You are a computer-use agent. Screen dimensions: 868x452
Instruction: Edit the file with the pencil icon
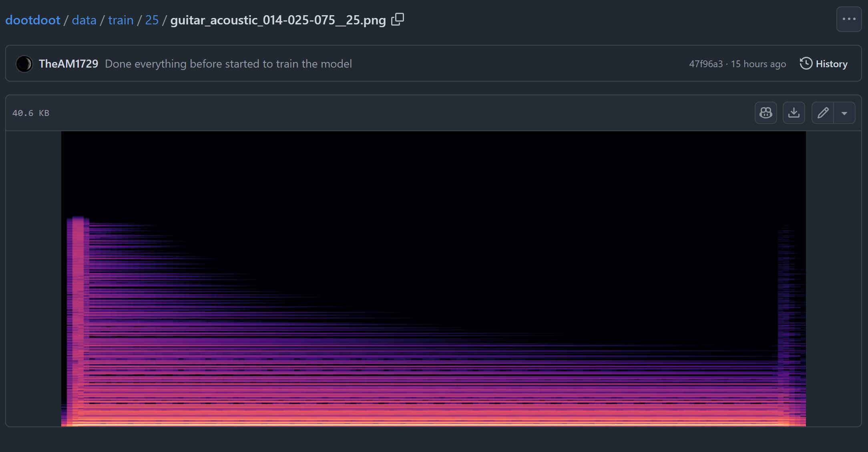pyautogui.click(x=823, y=113)
